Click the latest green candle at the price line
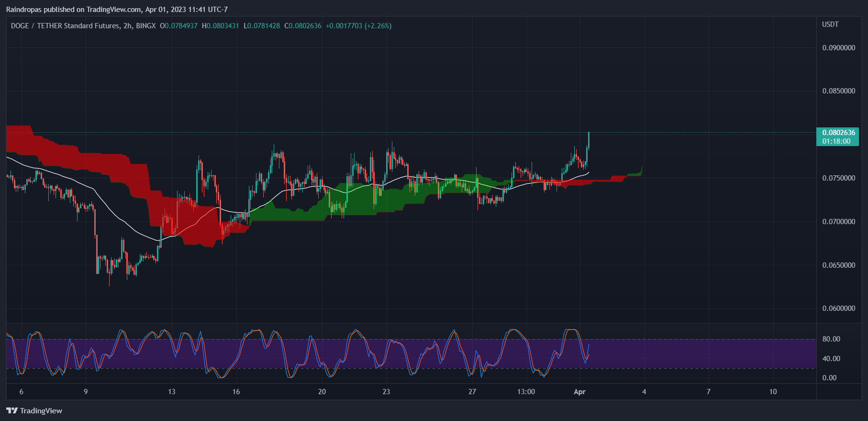Viewport: 868px width, 421px height. tap(588, 141)
